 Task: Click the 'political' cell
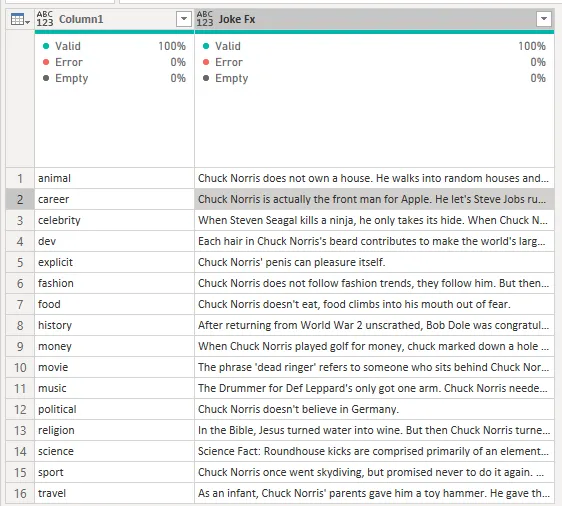tap(114, 409)
